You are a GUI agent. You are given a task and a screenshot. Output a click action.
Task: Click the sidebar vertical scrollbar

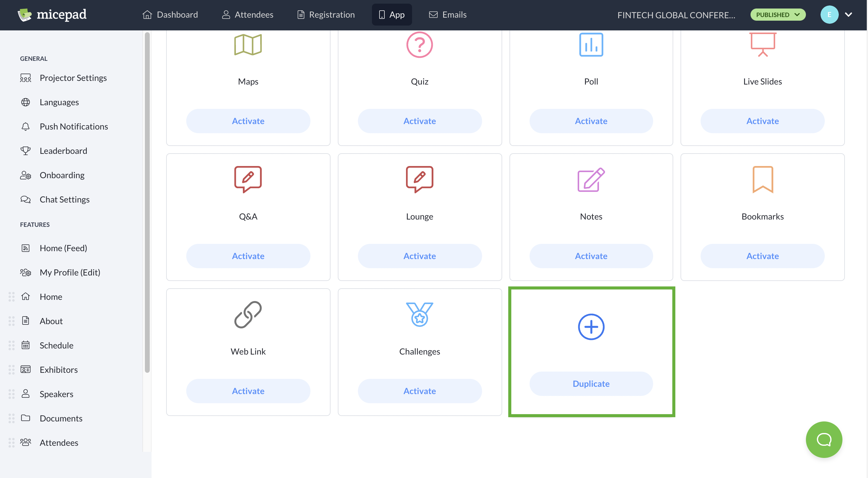pos(147,202)
